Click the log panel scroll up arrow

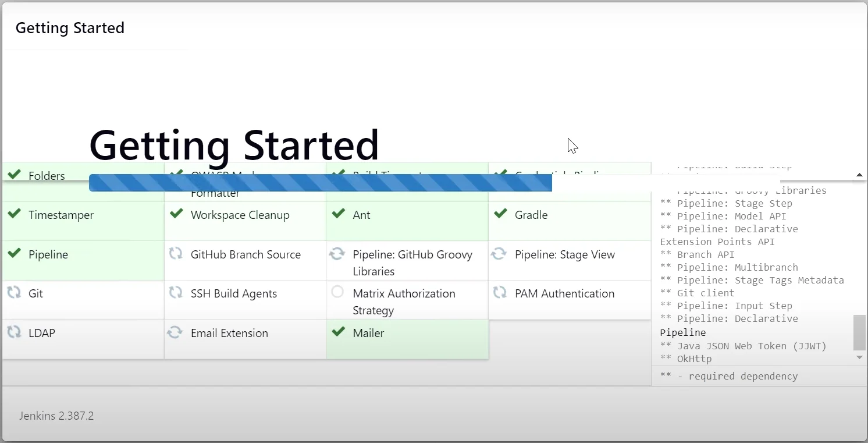click(859, 175)
